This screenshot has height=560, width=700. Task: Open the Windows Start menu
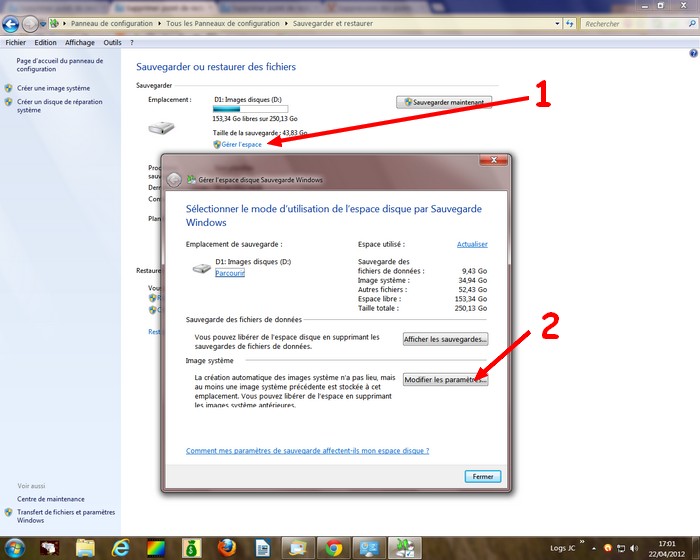[x=14, y=548]
